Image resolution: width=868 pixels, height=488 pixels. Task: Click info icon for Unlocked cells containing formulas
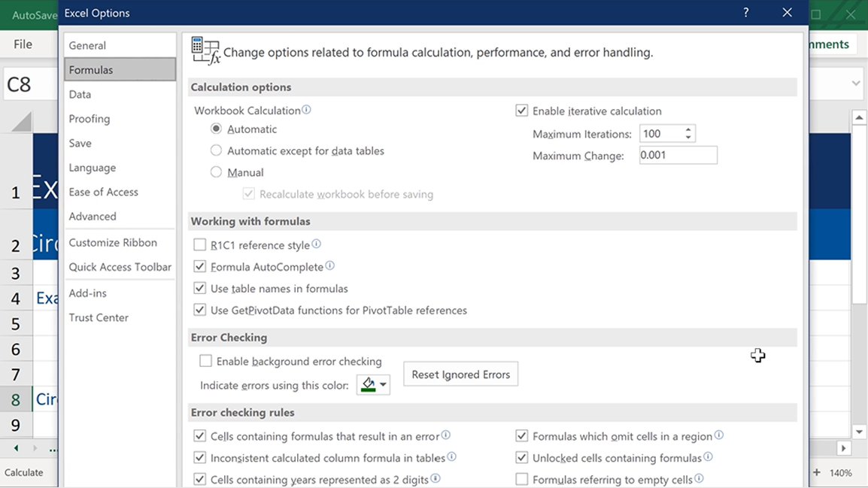coord(708,457)
